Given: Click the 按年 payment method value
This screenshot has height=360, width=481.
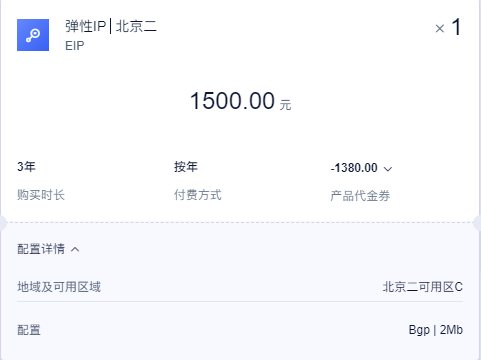Looking at the screenshot, I should 186,167.
